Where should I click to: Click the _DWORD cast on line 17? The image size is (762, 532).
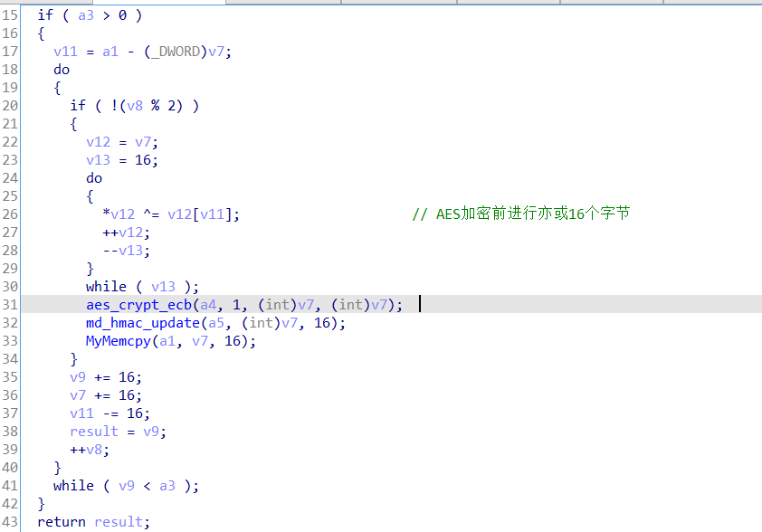(176, 52)
